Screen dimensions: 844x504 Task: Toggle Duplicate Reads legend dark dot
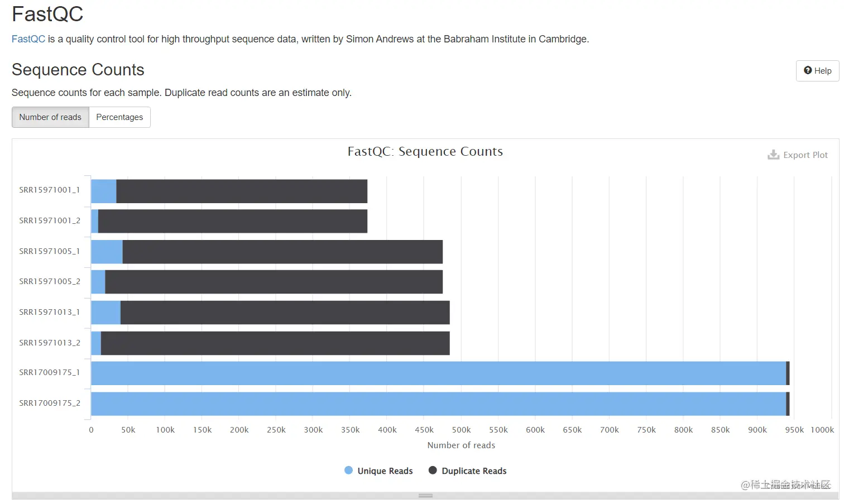pos(433,471)
